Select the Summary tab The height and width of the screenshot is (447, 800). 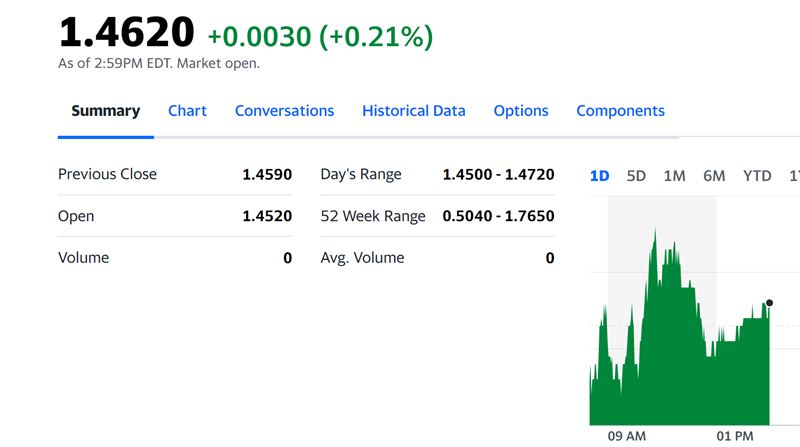[106, 111]
